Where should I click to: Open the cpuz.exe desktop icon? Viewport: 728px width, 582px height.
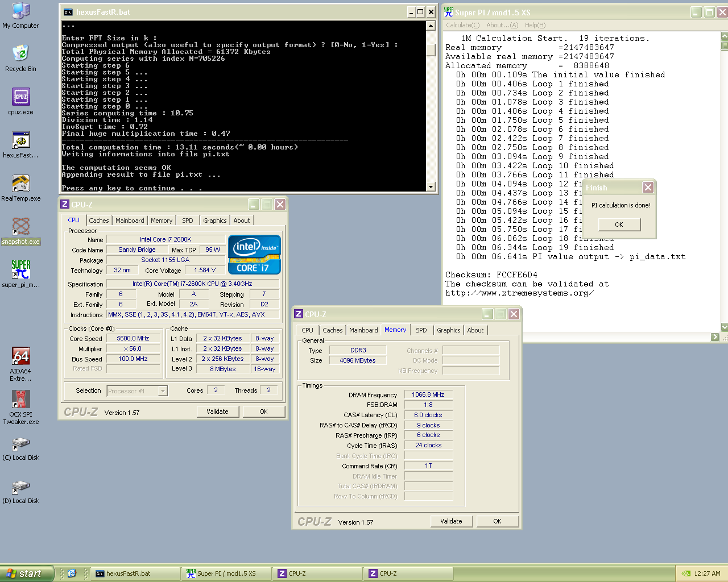click(x=21, y=97)
